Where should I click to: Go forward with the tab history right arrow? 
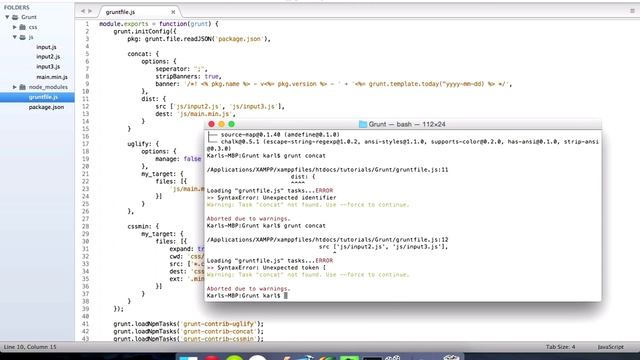(90, 11)
